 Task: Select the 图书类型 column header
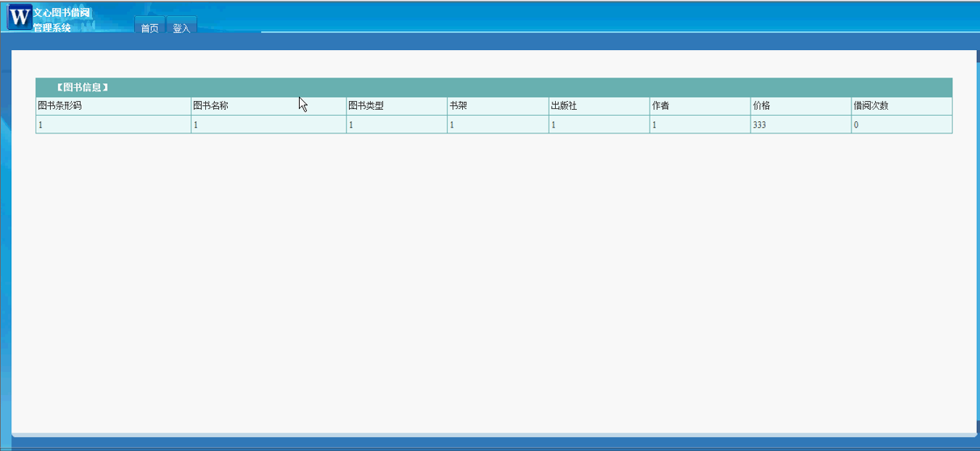[x=397, y=106]
